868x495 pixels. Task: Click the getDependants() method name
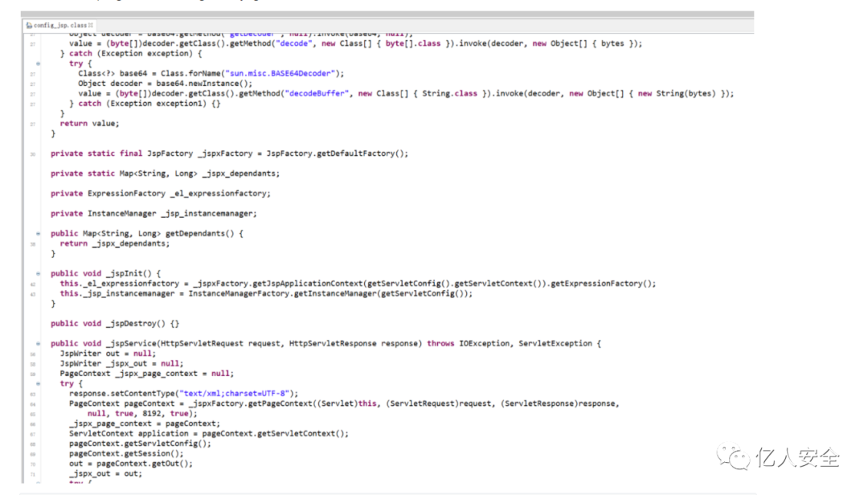pos(200,234)
